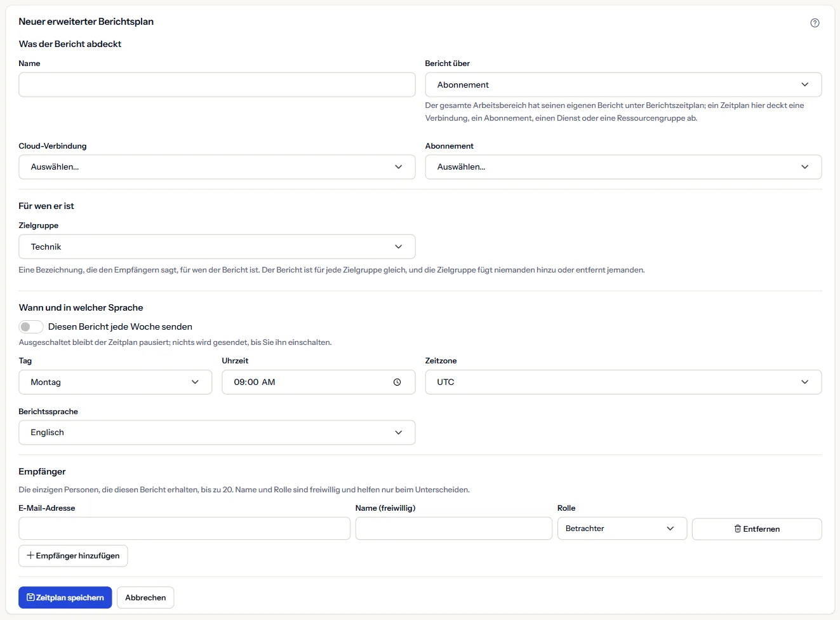Screen dimensions: 840x620
Task: Choose a Zielgruppe from the Technik dropdown
Action: [x=217, y=246]
